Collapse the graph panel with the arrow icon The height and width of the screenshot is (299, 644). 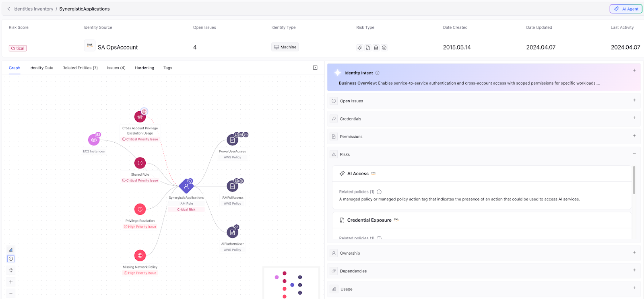(315, 68)
